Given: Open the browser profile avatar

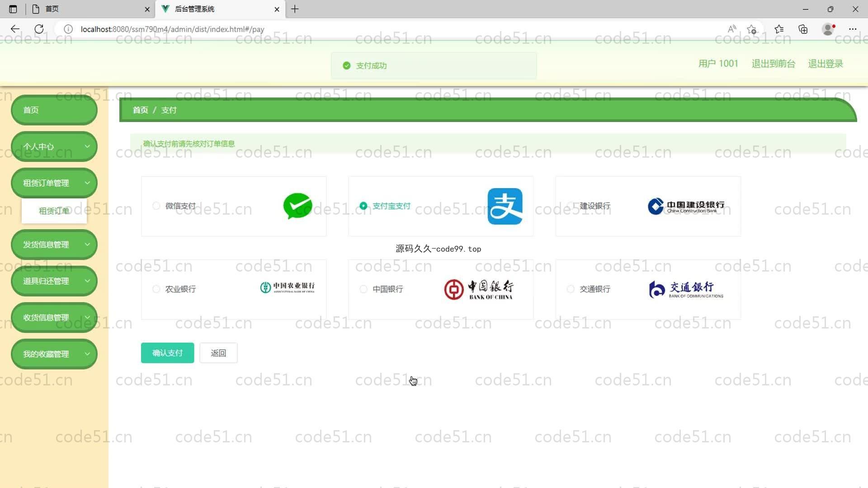Looking at the screenshot, I should 828,29.
